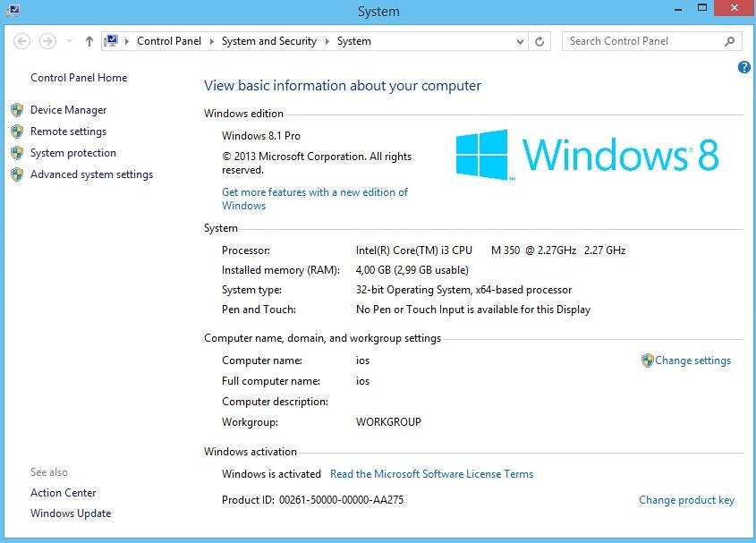Screen dimensions: 756x543
Task: Select System in the breadcrumb
Action: pos(354,41)
